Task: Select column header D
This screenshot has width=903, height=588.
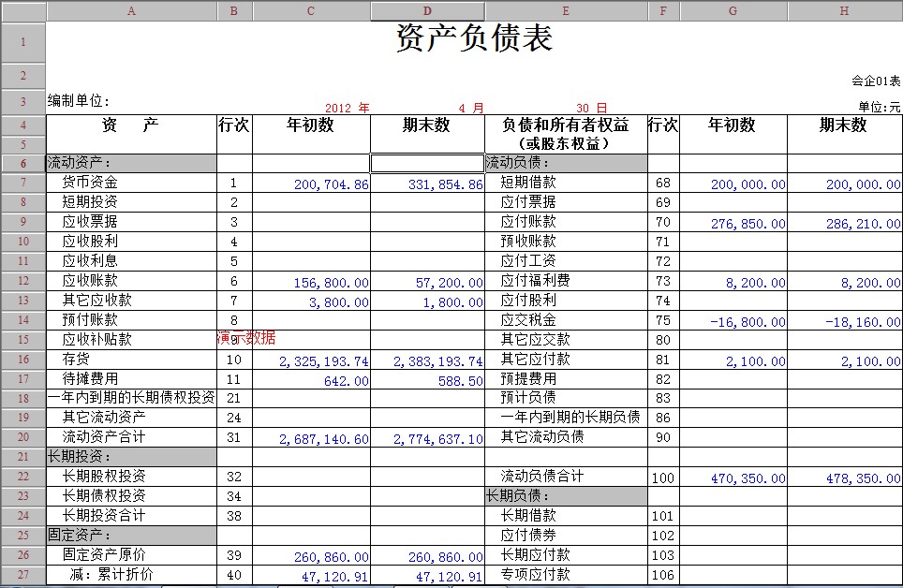Action: pos(427,11)
